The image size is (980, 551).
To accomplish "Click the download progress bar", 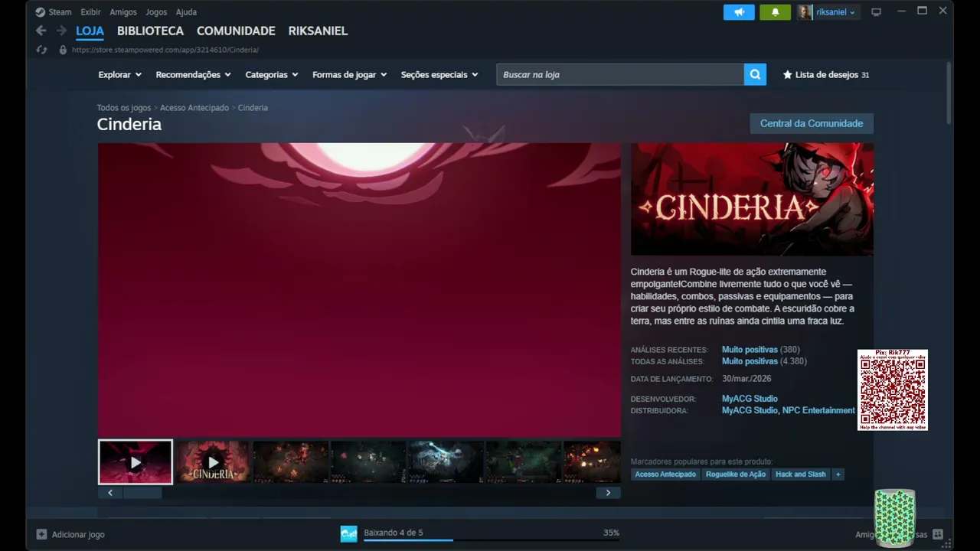I will 492,540.
